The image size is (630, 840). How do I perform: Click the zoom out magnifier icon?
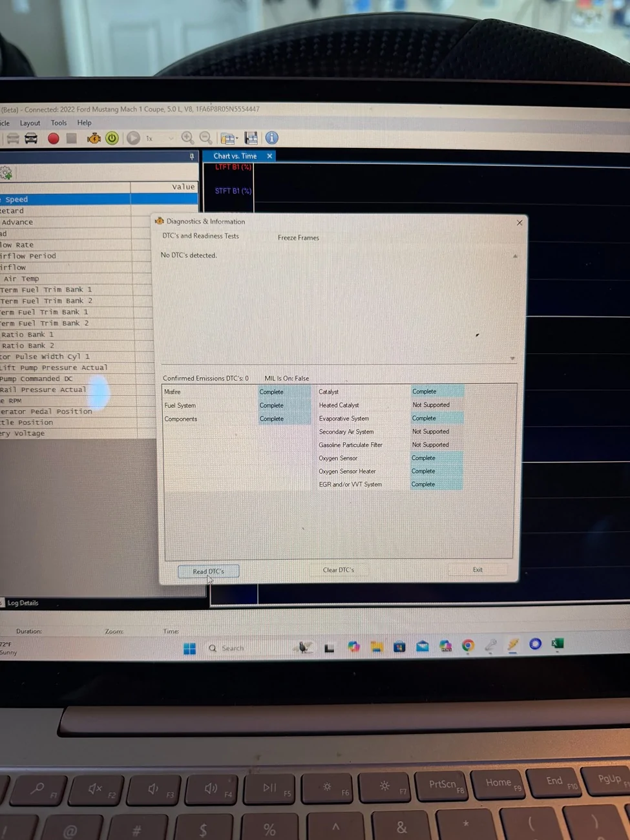point(205,138)
